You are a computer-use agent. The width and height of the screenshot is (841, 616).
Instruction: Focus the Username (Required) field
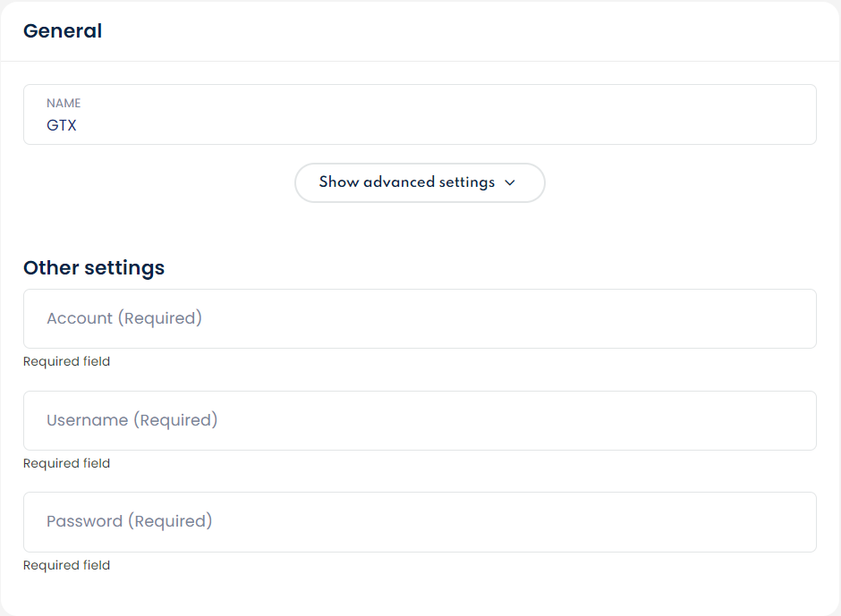pos(419,420)
